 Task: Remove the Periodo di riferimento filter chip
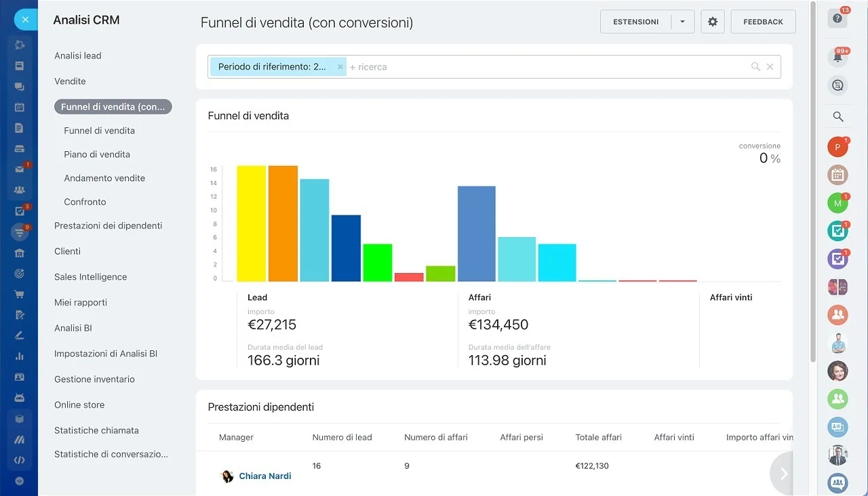click(x=340, y=67)
